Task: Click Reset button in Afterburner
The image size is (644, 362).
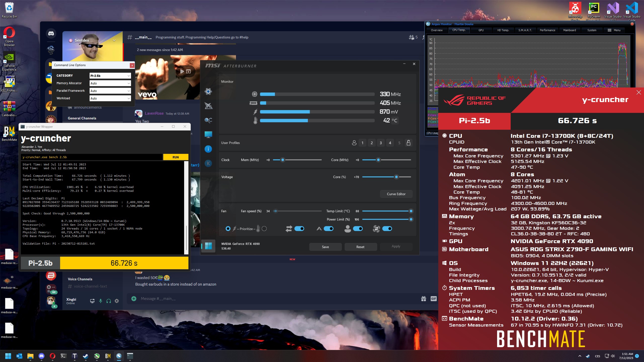Action: [x=360, y=247]
